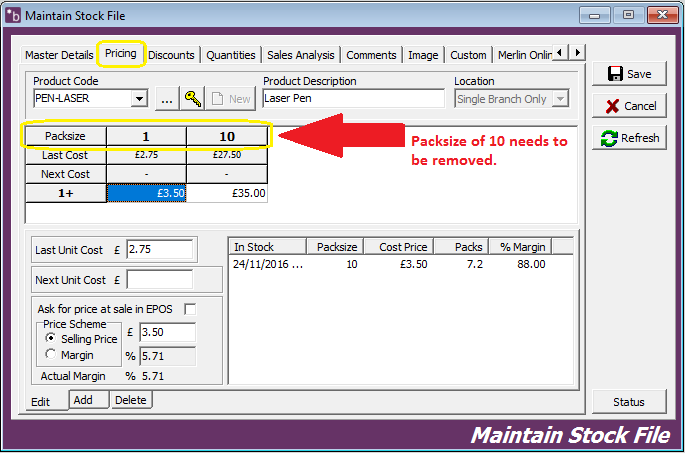
Task: Open the Master Details tab
Action: click(x=59, y=55)
